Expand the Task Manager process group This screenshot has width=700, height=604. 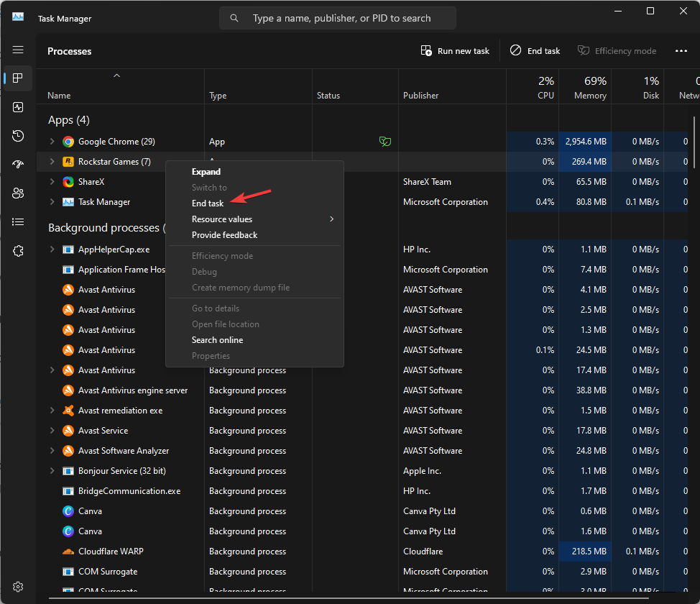click(x=52, y=202)
